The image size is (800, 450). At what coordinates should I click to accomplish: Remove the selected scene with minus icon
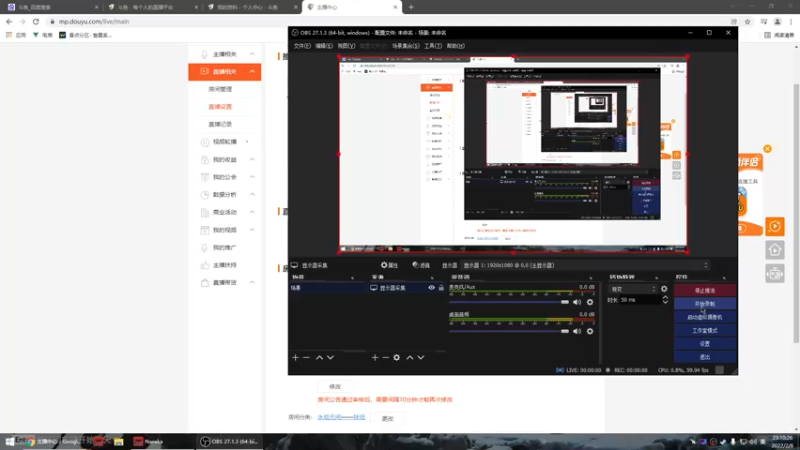pyautogui.click(x=306, y=358)
